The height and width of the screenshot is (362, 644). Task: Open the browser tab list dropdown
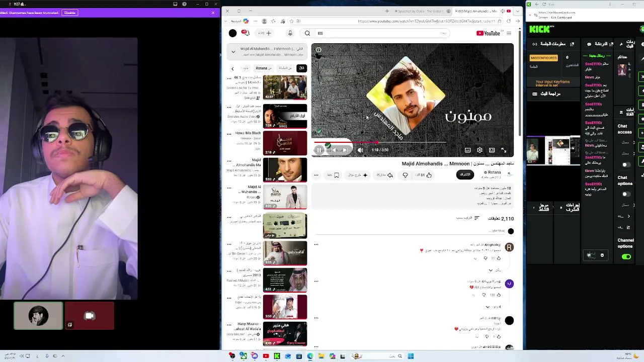pyautogui.click(x=518, y=11)
